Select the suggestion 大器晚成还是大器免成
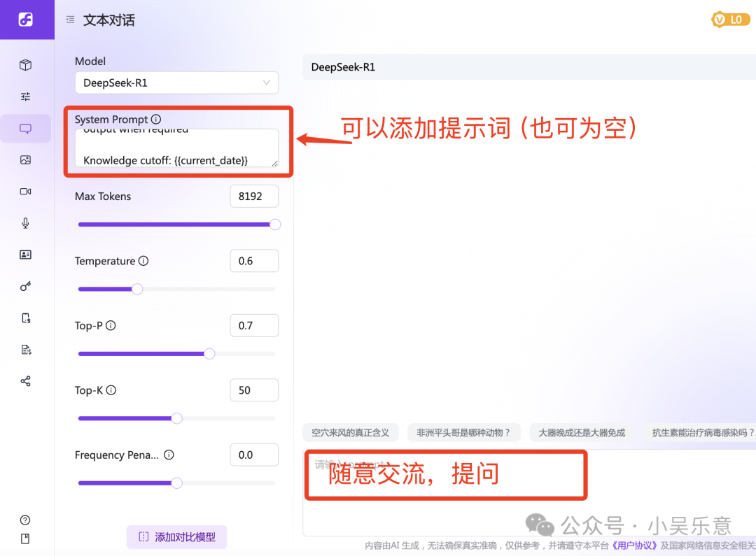Image resolution: width=756 pixels, height=556 pixels. (x=582, y=433)
